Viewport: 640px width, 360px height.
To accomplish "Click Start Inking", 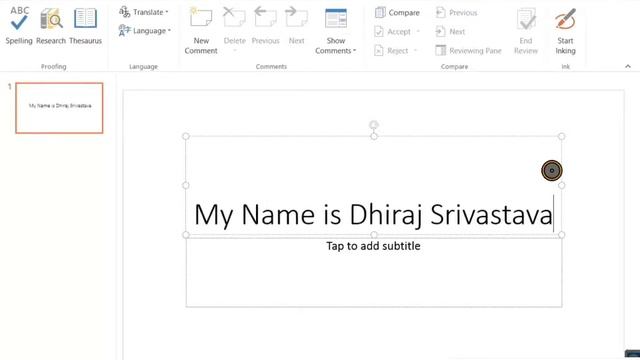I will click(x=565, y=31).
